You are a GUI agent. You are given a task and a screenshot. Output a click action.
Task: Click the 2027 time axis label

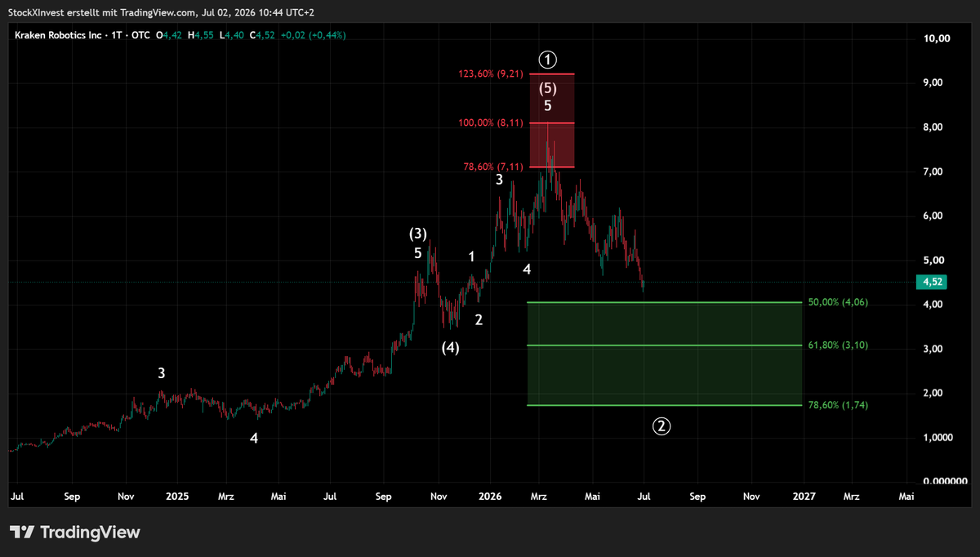coord(804,496)
